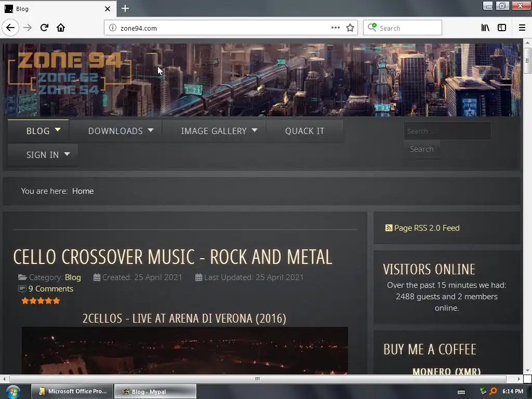Viewport: 532px width, 399px height.
Task: Click the VISITORS ONLINE heading
Action: (429, 270)
